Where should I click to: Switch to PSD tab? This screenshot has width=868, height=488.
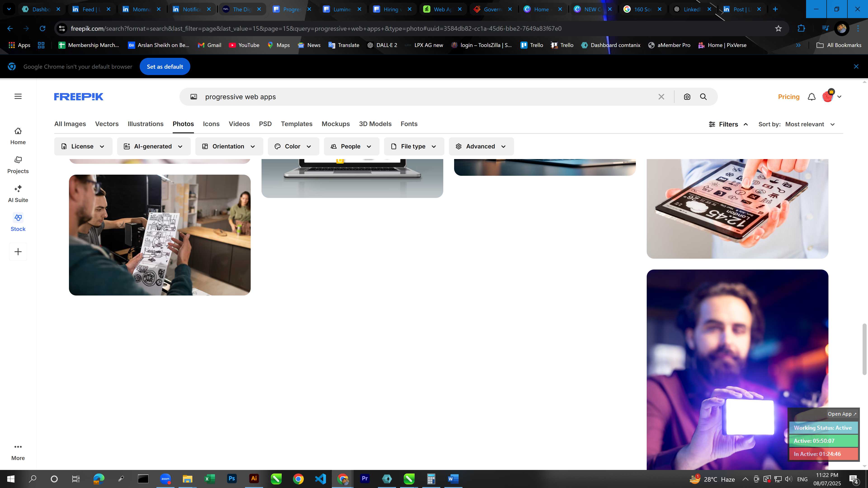pyautogui.click(x=265, y=124)
